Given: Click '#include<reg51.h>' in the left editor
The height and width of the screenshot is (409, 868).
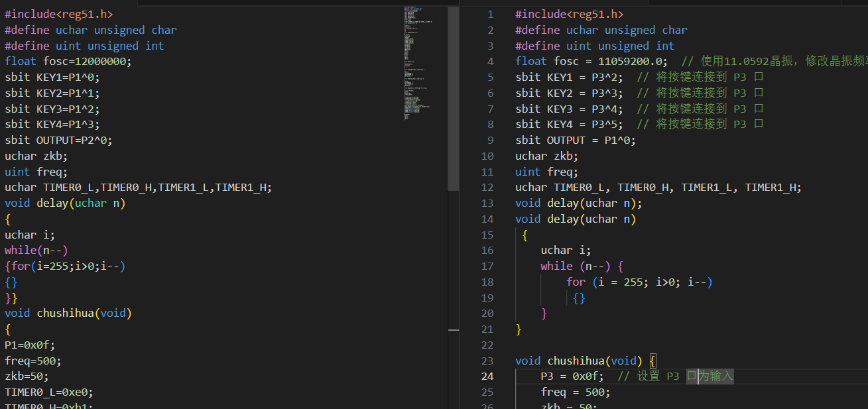Looking at the screenshot, I should pos(58,14).
